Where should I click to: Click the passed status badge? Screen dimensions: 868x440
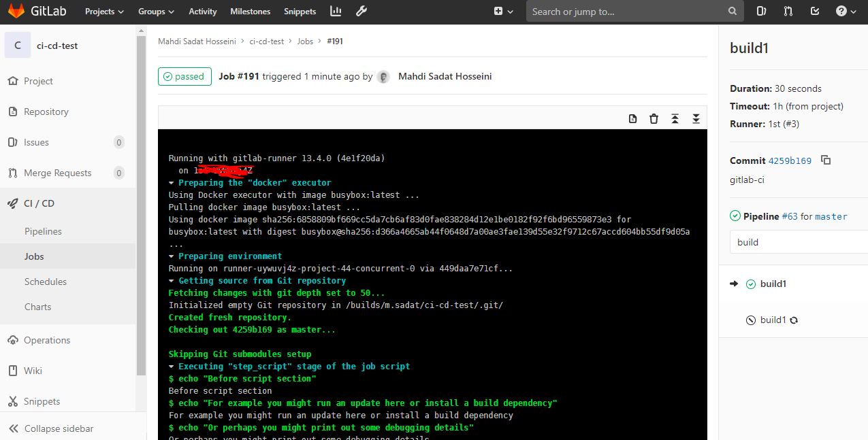click(x=184, y=77)
